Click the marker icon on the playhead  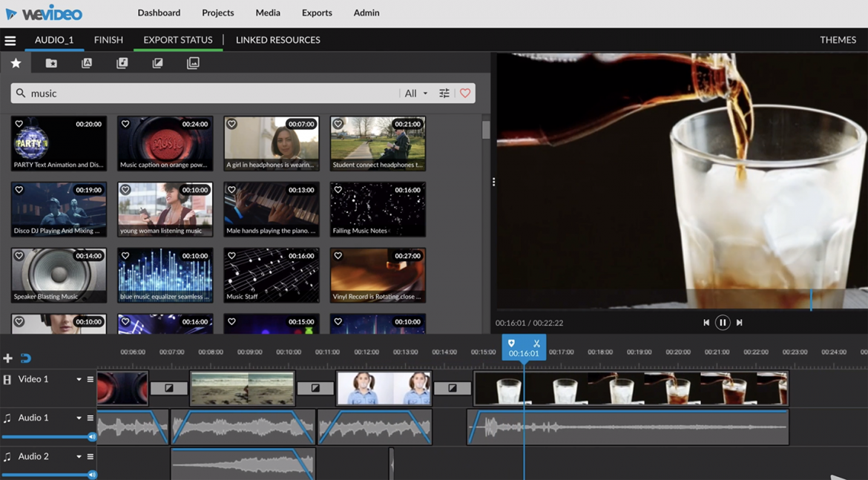pyautogui.click(x=511, y=343)
